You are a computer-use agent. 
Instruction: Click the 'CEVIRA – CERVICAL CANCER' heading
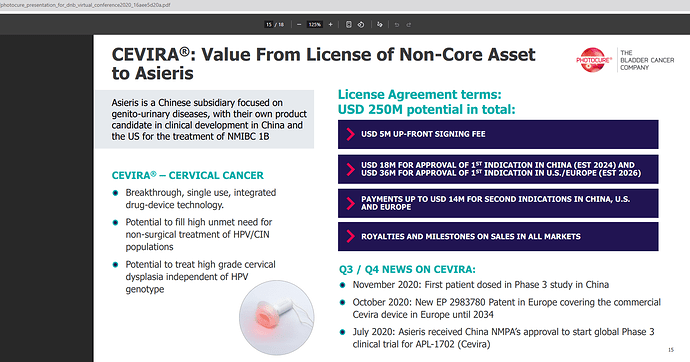pyautogui.click(x=187, y=175)
